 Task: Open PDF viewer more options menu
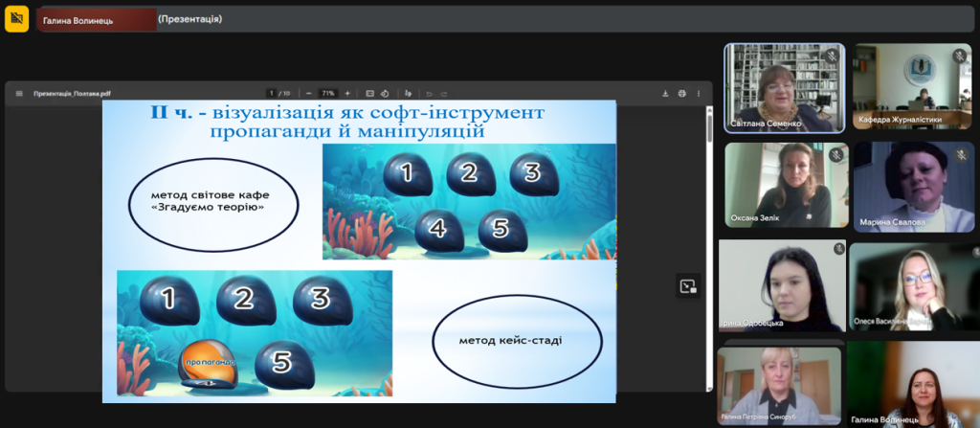(699, 94)
